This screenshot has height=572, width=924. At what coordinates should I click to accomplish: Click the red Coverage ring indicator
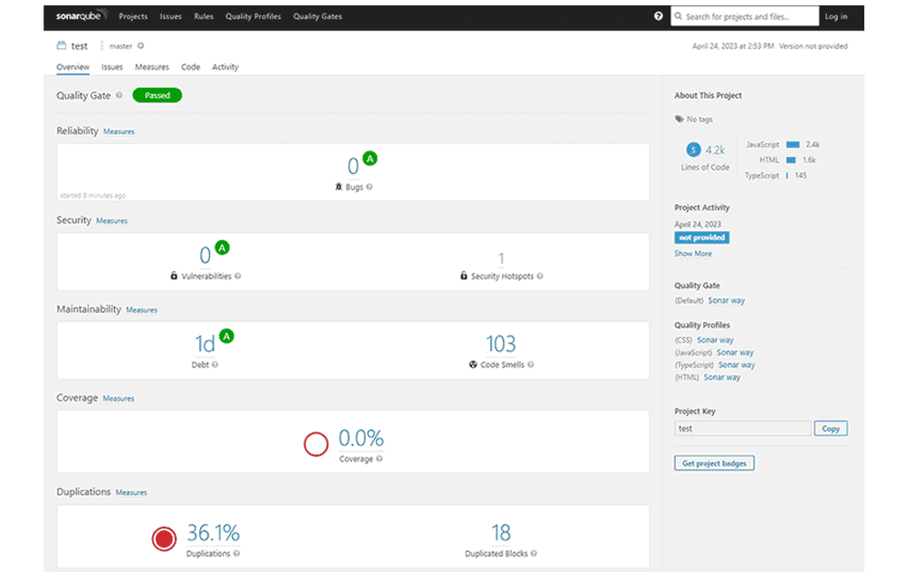316,444
